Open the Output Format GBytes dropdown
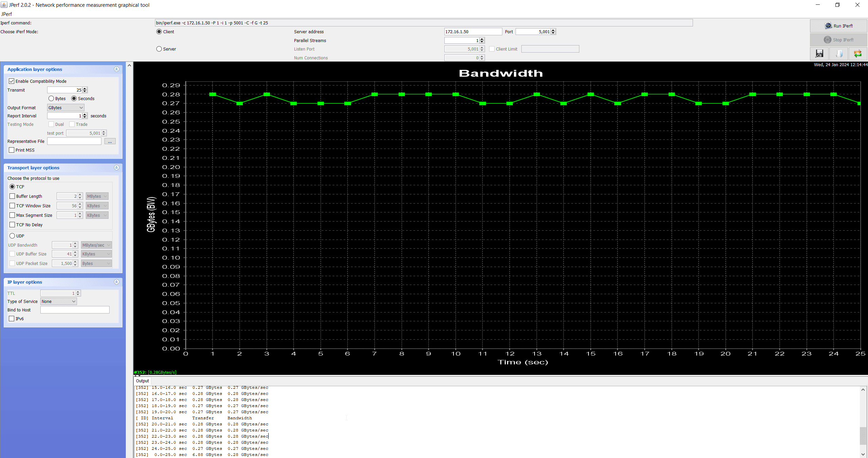The image size is (868, 458). click(65, 108)
